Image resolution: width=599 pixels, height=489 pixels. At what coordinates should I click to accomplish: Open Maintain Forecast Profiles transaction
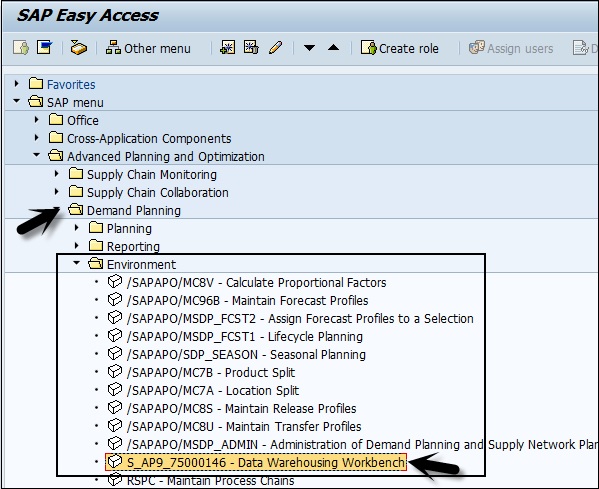coord(248,300)
